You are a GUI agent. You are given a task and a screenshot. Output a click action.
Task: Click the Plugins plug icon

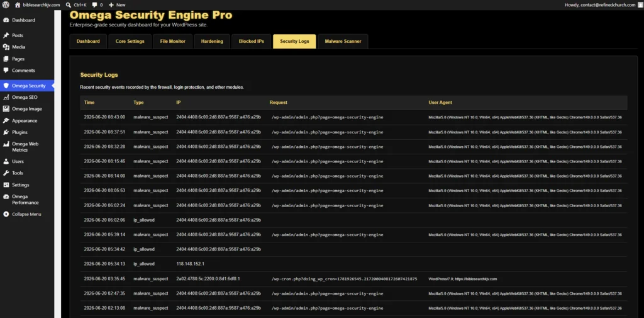pos(6,132)
